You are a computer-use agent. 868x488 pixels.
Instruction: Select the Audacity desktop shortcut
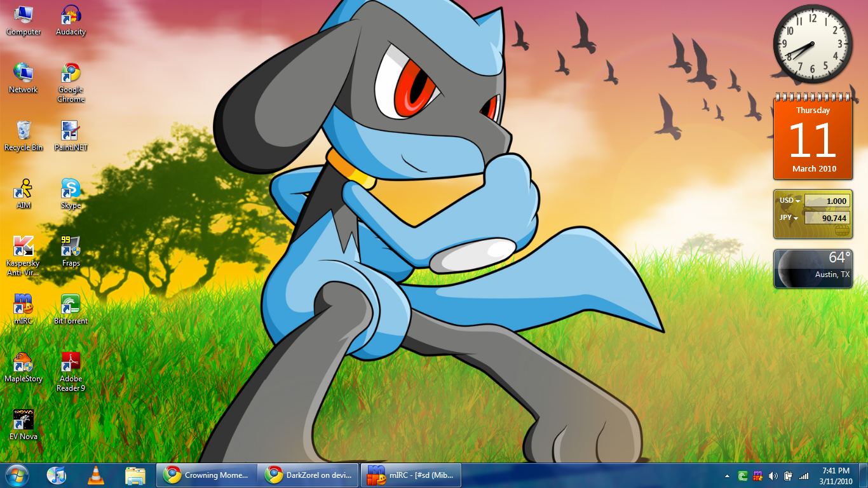[x=71, y=21]
